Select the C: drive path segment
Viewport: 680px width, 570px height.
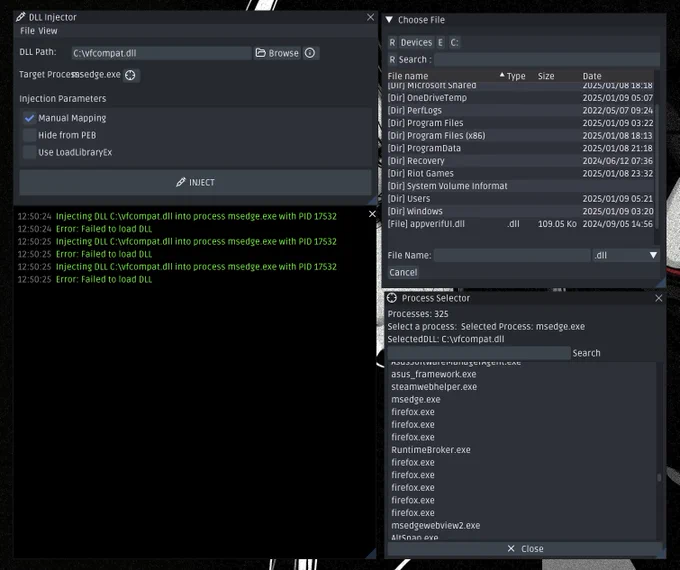(x=454, y=43)
